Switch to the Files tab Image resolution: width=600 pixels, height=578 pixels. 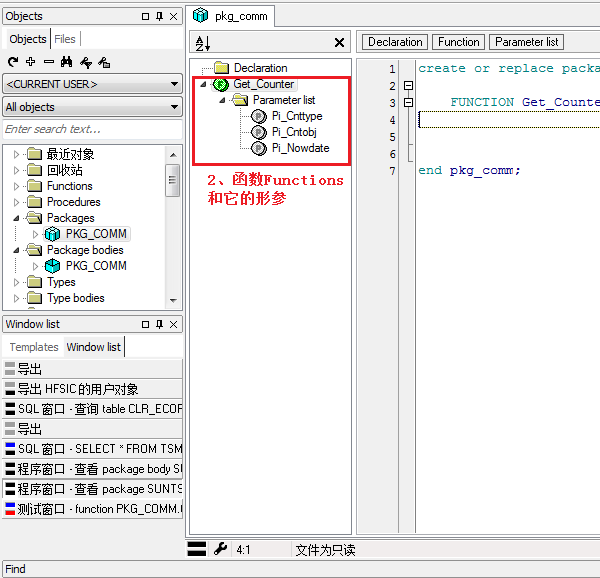65,39
